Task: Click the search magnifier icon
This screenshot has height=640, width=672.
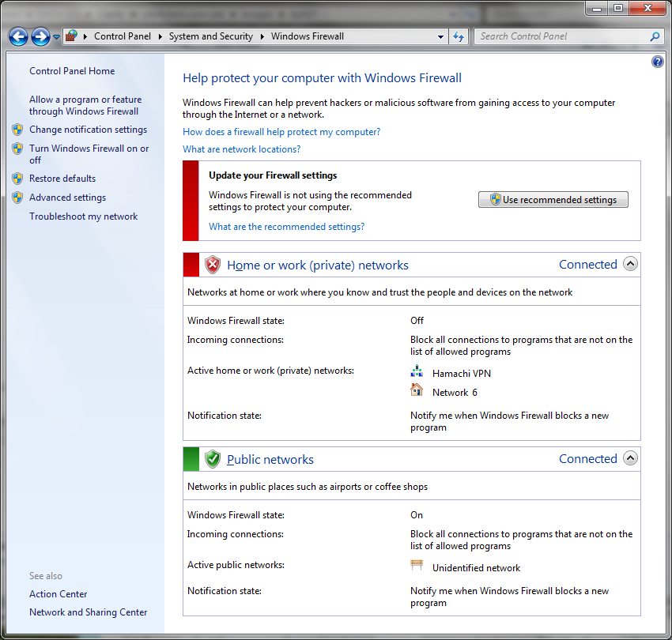Action: point(655,37)
